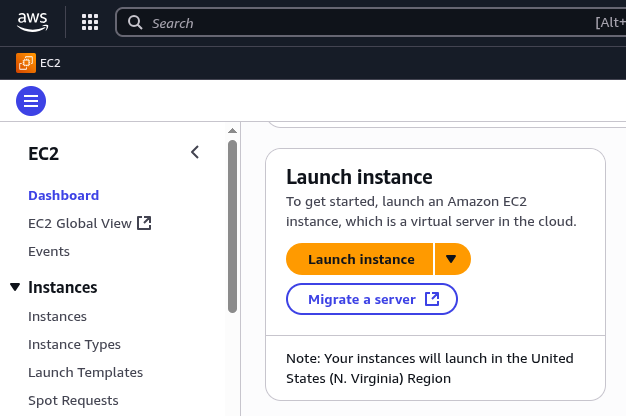
Task: Open Launch Templates in sidebar
Action: coord(85,372)
